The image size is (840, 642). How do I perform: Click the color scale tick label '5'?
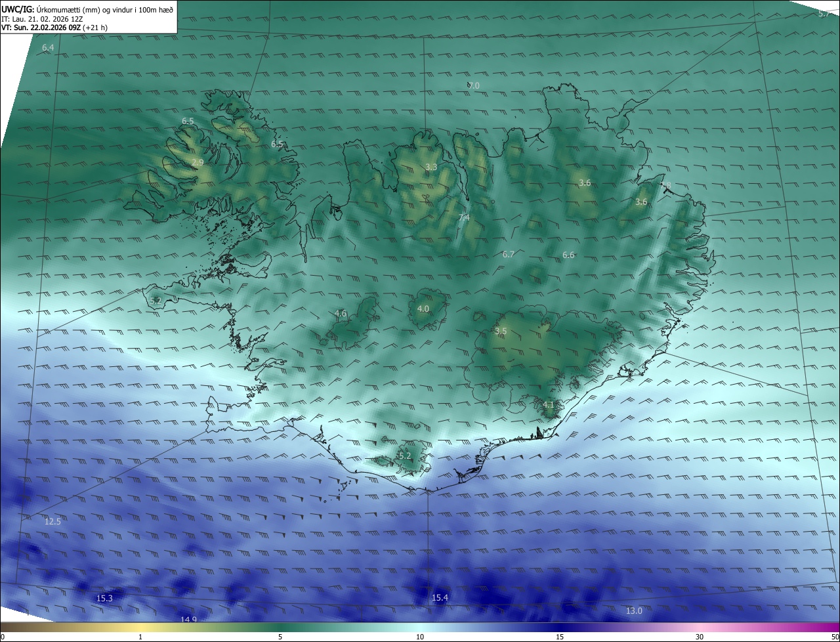coord(280,637)
